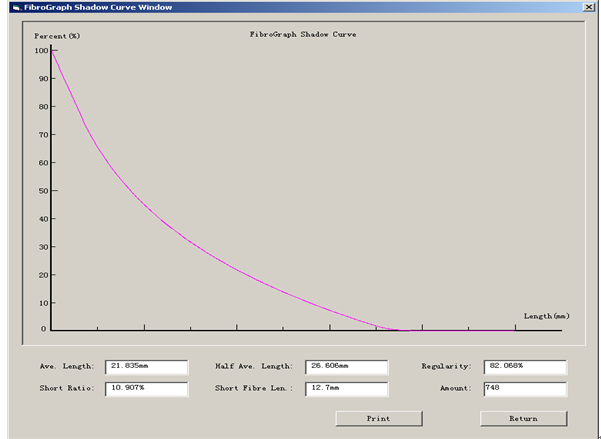Click the 100 tick label on Y axis

pyautogui.click(x=41, y=50)
